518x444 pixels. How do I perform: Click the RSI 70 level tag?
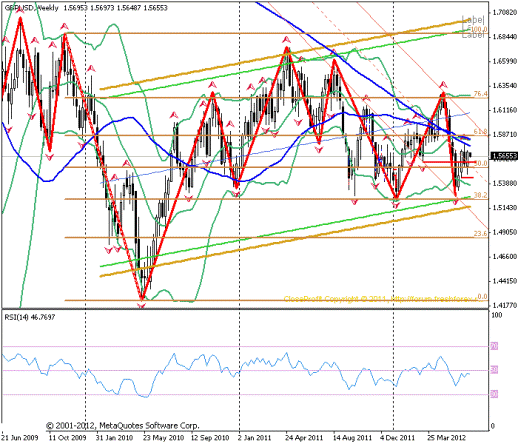tap(494, 346)
